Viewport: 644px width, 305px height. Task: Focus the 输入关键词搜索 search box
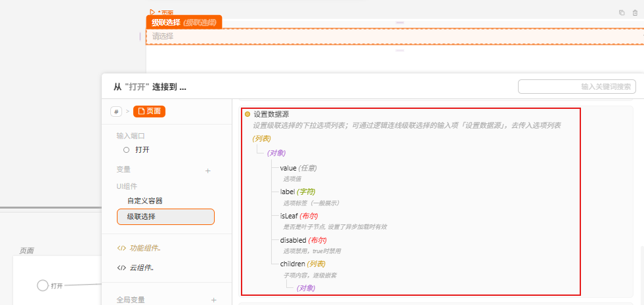(x=576, y=87)
